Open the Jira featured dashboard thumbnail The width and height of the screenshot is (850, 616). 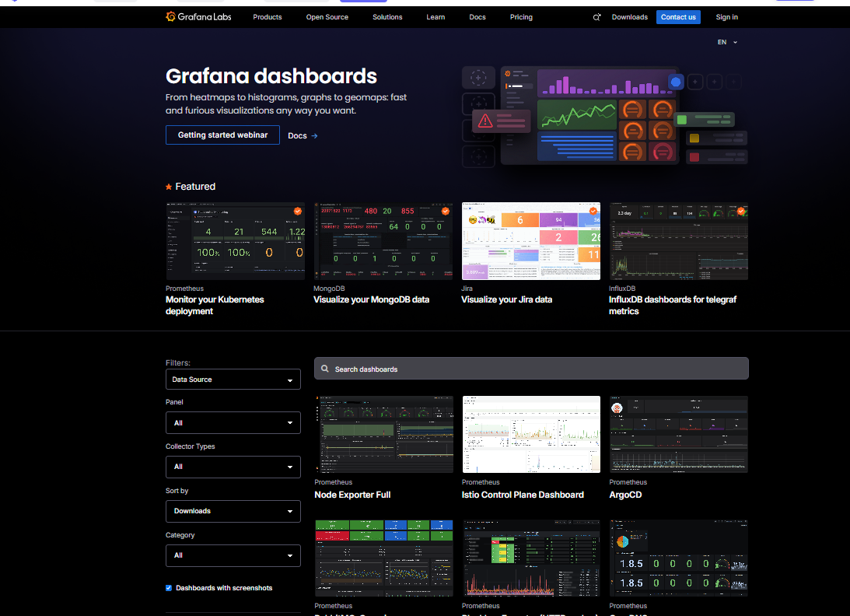(530, 241)
